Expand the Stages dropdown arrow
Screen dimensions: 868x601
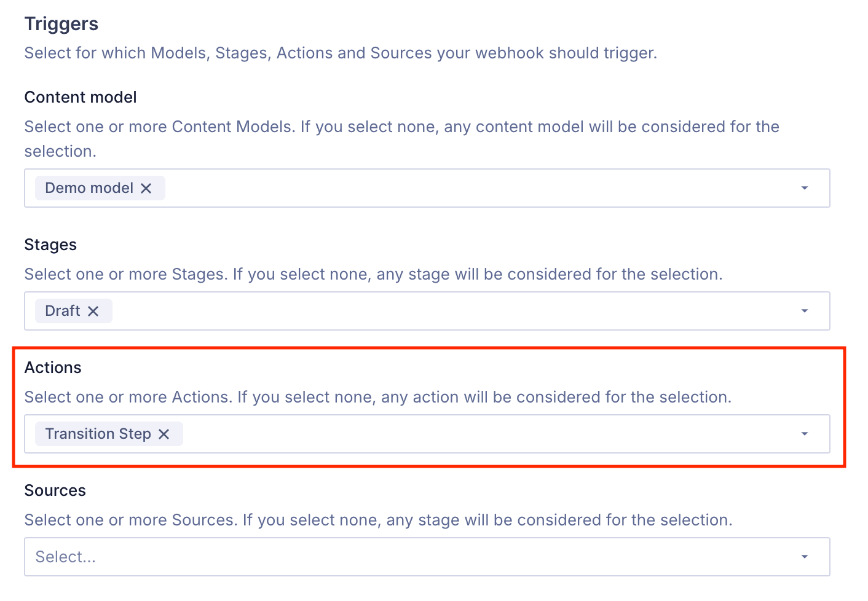point(804,311)
